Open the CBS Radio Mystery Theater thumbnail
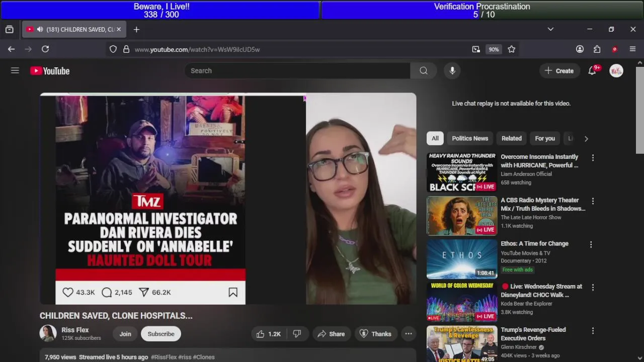Viewport: 644px width, 362px height. click(462, 216)
